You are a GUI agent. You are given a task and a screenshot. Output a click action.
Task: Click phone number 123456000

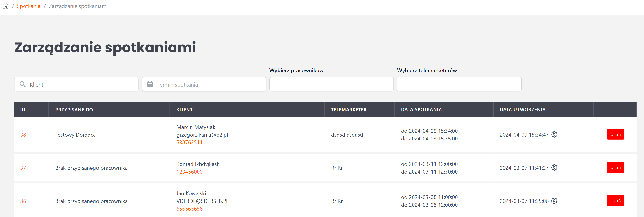189,172
